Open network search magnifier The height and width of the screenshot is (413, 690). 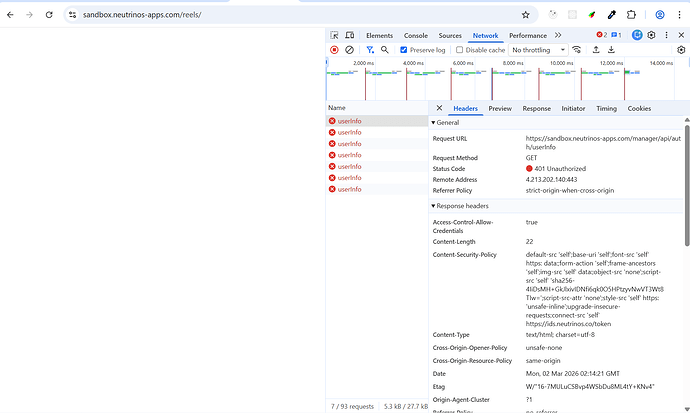385,50
